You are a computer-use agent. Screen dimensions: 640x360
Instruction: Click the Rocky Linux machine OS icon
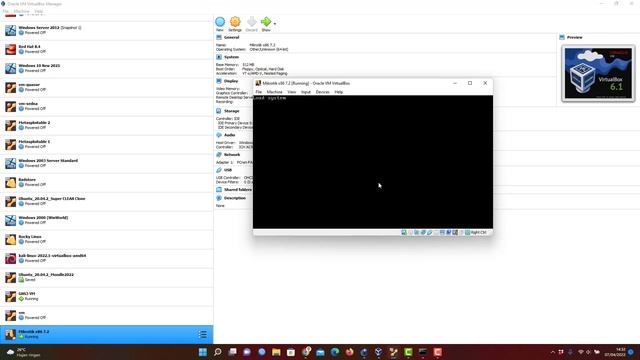(x=11, y=239)
